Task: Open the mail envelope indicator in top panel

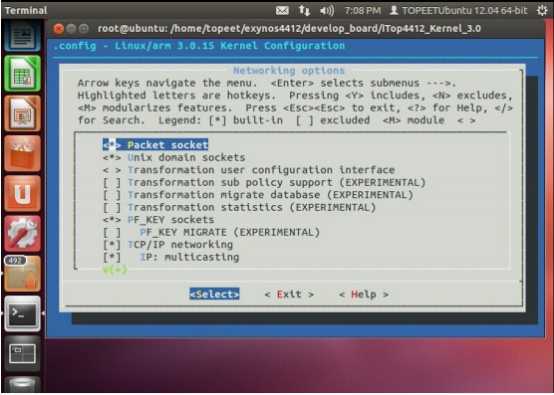Action: (282, 11)
